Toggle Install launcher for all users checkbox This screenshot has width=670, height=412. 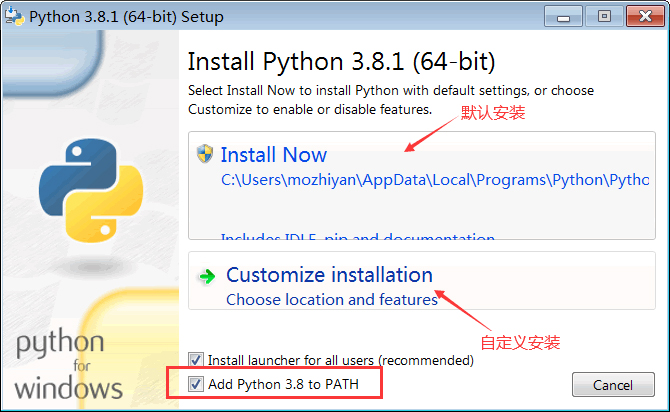click(x=195, y=360)
